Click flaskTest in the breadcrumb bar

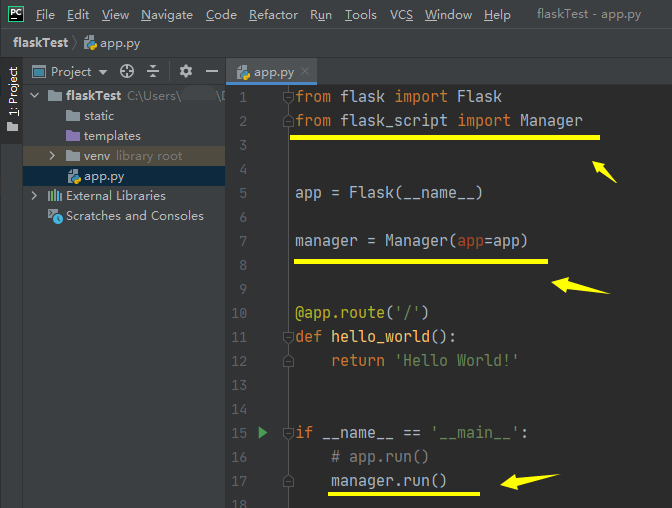pos(40,42)
